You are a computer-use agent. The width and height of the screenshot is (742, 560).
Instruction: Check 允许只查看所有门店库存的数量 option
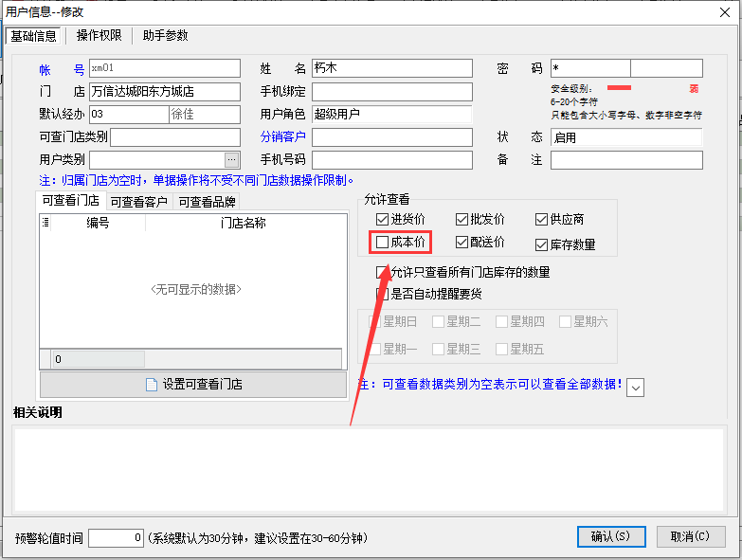coord(382,272)
